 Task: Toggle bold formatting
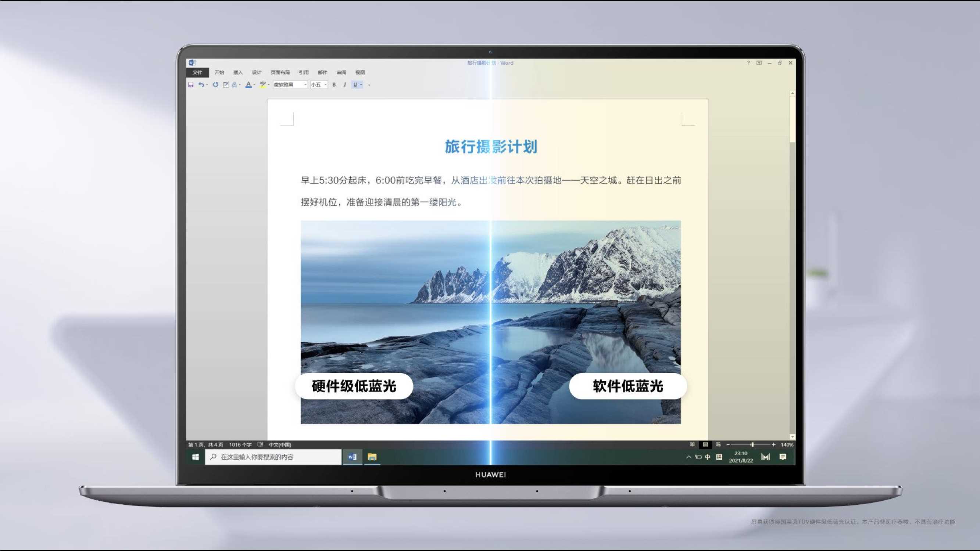click(335, 84)
